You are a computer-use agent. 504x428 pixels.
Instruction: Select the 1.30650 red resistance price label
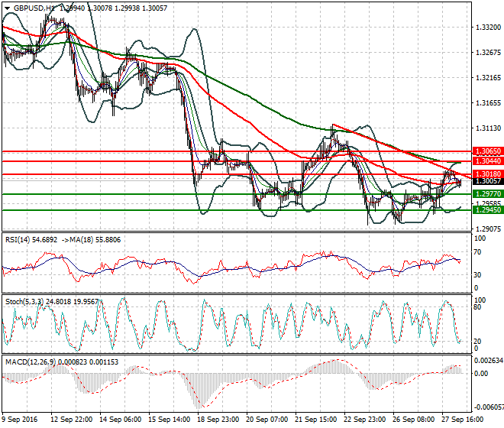tap(488, 151)
